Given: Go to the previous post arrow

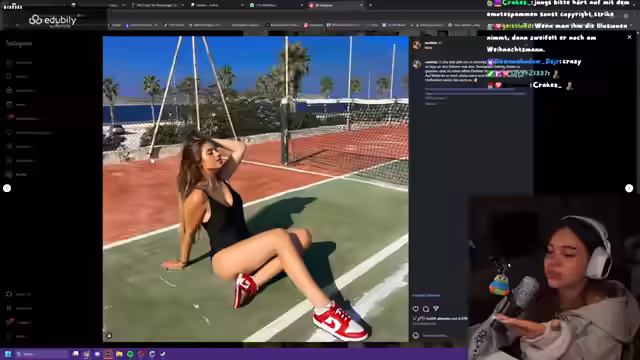Looking at the screenshot, I should [7, 188].
